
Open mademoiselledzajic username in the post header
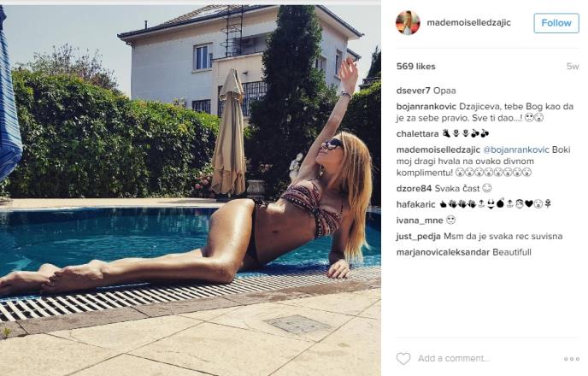[x=468, y=22]
